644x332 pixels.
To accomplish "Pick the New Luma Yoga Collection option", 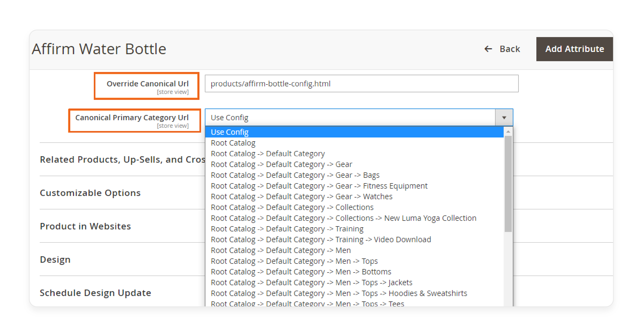I will [x=354, y=218].
